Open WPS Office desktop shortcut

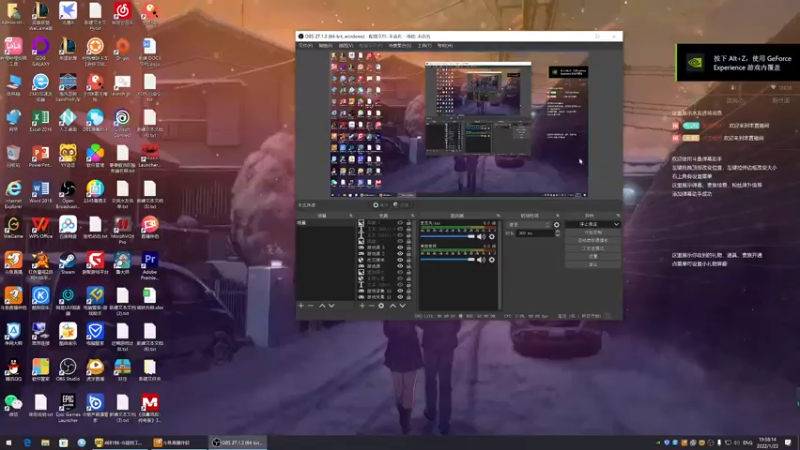pyautogui.click(x=40, y=228)
